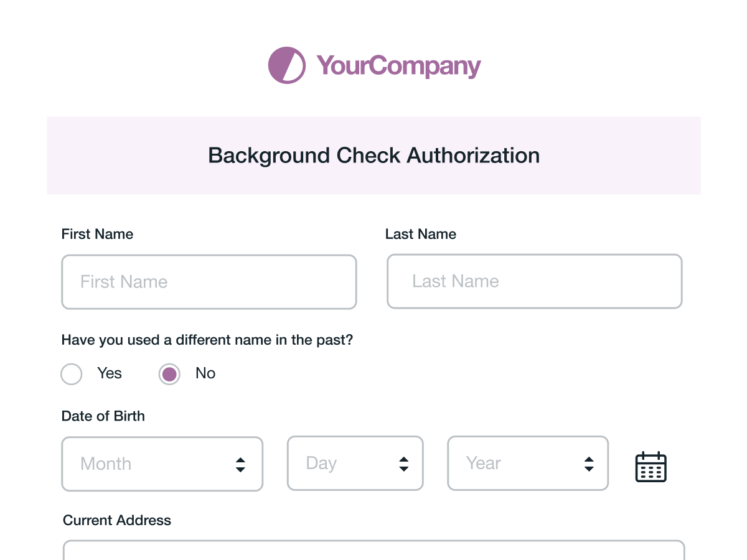Click the YourCompany wordmark link

point(398,65)
